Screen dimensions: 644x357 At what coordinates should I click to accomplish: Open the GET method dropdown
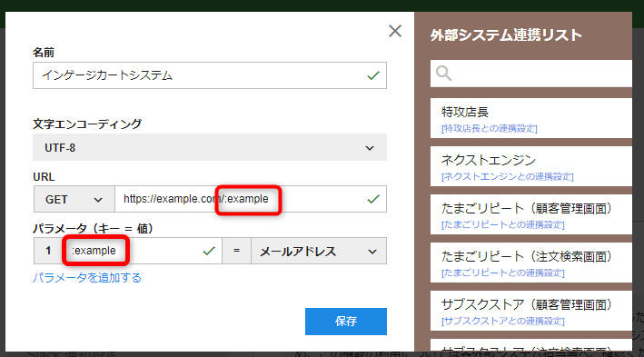coord(74,199)
